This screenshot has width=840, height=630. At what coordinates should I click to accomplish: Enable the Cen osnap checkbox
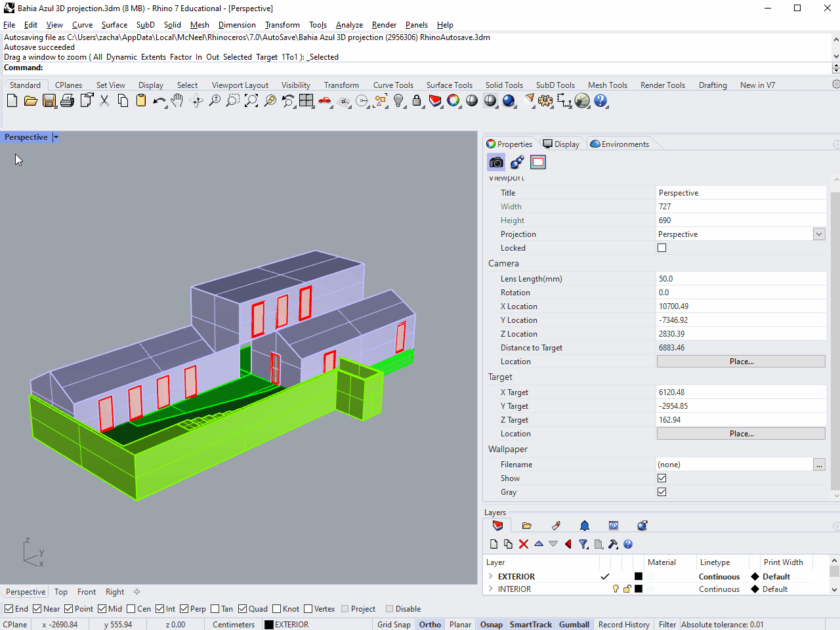(131, 609)
